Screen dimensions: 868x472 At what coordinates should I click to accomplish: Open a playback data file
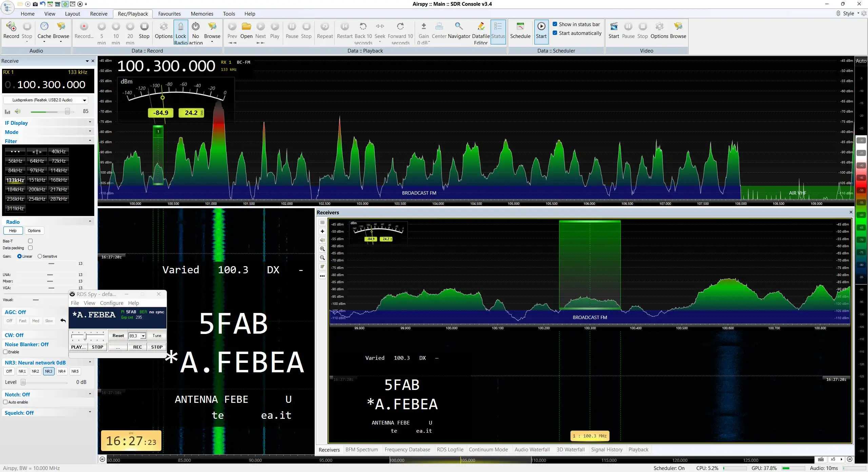(246, 26)
